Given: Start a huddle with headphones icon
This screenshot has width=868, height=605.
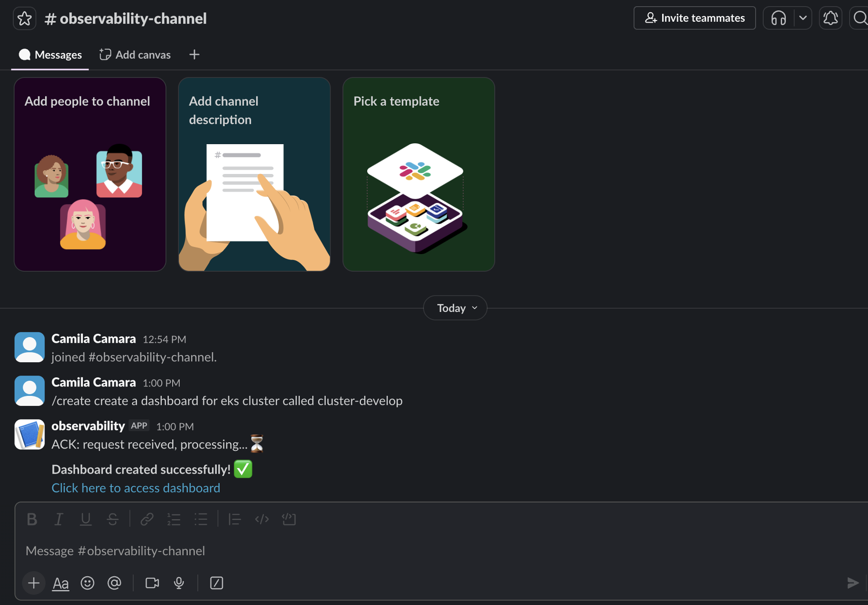Looking at the screenshot, I should pos(778,18).
